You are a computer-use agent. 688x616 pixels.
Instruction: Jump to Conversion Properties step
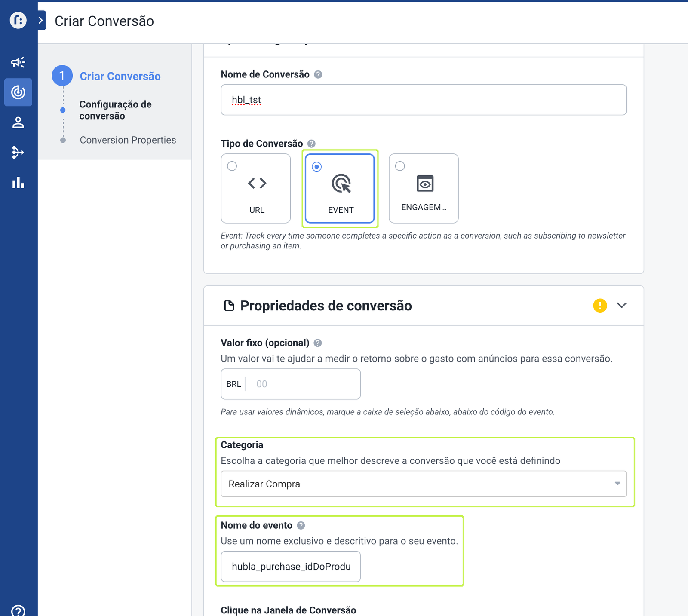tap(128, 140)
